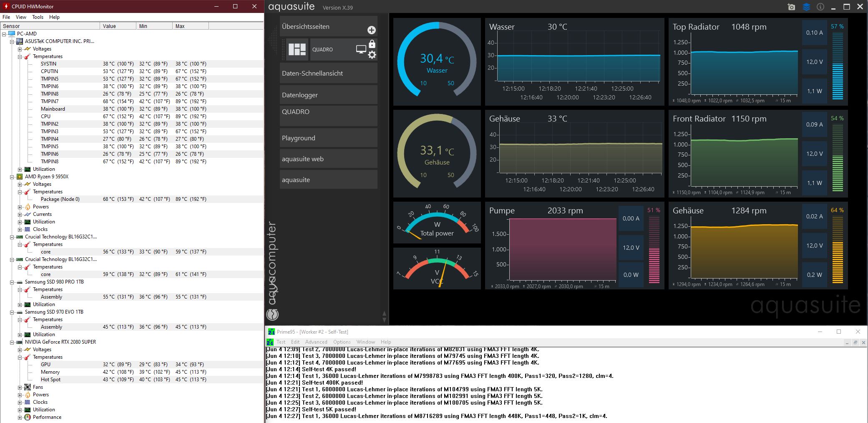The height and width of the screenshot is (423, 868).
Task: Expand Utilization under ASUSTeK board
Action: 20,169
